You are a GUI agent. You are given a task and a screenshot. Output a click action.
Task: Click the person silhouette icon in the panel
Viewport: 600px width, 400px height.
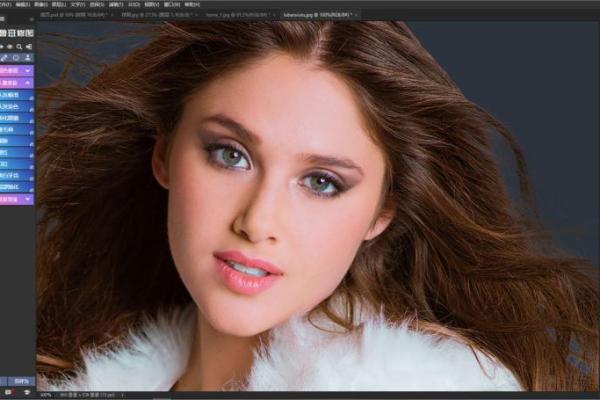[x=29, y=58]
